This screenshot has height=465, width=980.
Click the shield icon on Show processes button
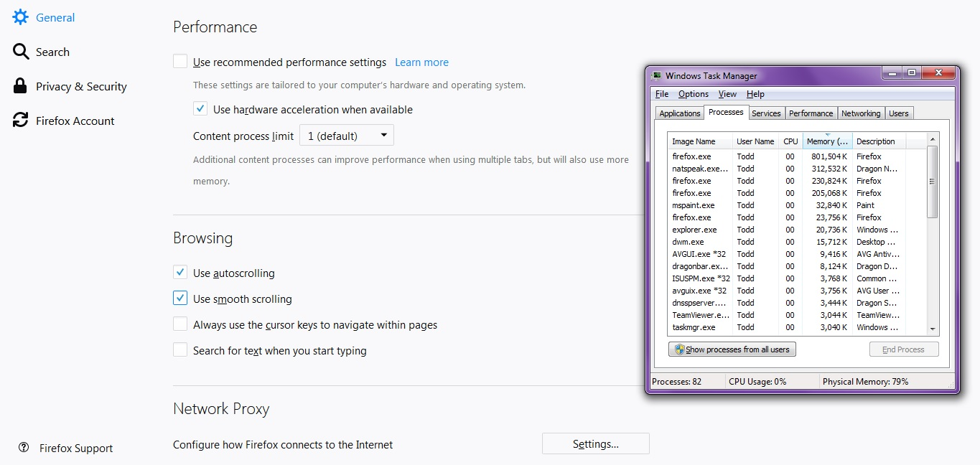pos(680,349)
